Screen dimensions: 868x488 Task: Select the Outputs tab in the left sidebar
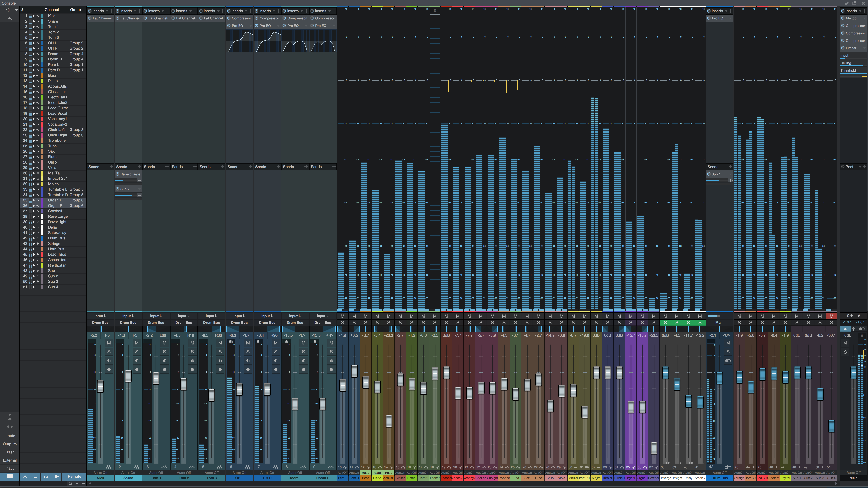click(9, 444)
